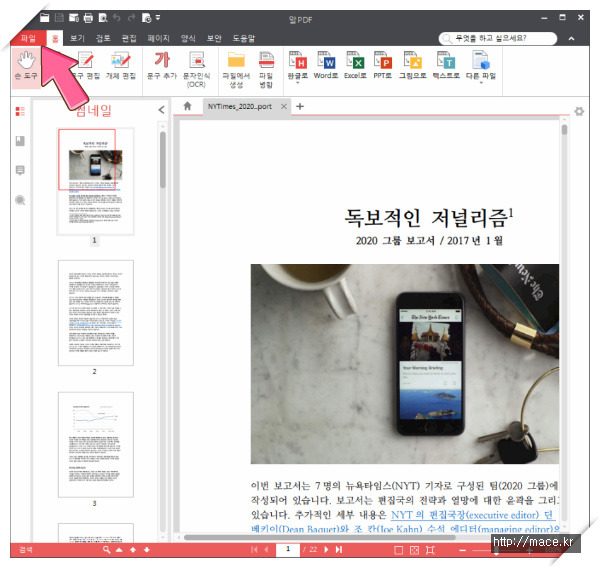Switch to the 검토 ribbon tab
This screenshot has width=600, height=568.
pyautogui.click(x=103, y=38)
